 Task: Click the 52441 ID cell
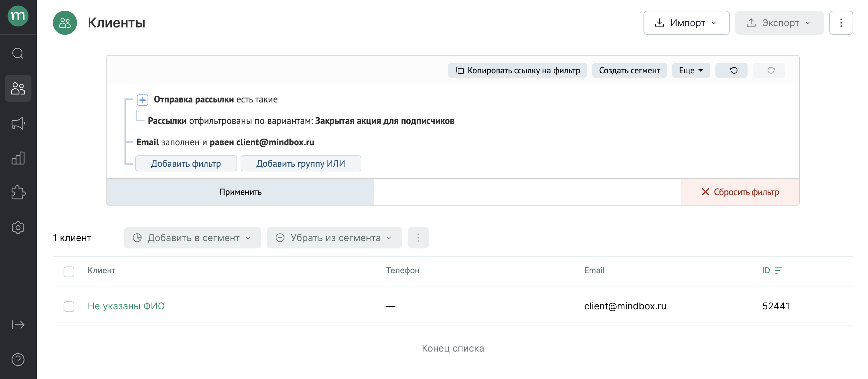click(776, 306)
